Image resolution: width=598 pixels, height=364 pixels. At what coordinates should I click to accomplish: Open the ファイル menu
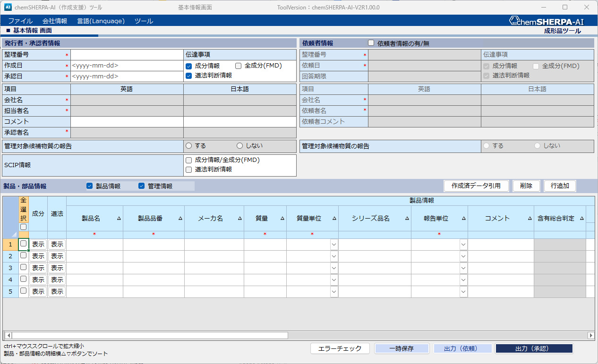(x=20, y=21)
